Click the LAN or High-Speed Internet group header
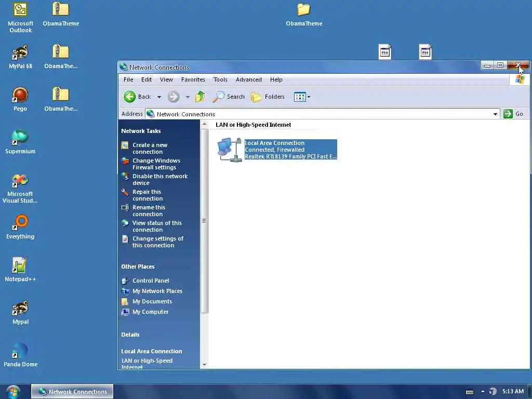The image size is (532, 399). tap(253, 125)
